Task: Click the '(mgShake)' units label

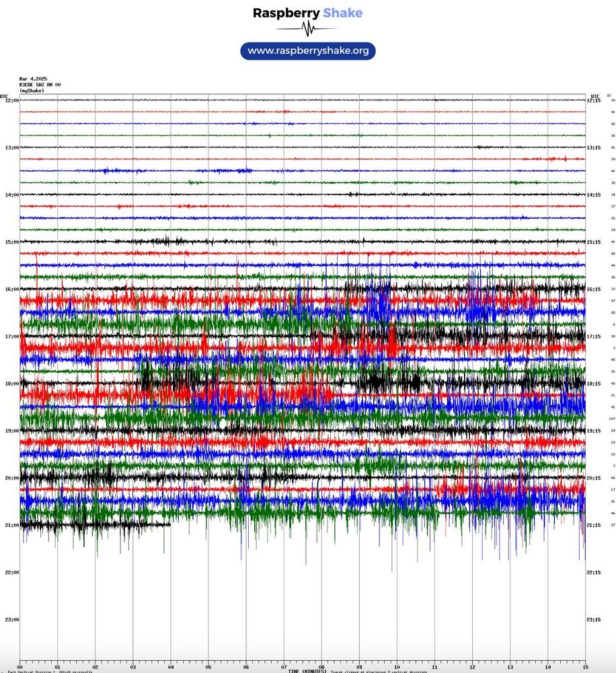Action: (31, 90)
